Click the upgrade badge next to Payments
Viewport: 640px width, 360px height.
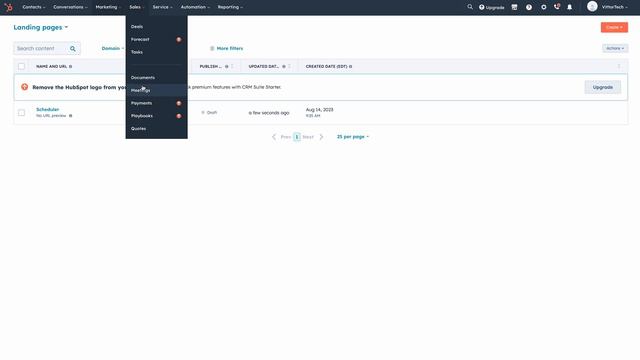tap(179, 103)
